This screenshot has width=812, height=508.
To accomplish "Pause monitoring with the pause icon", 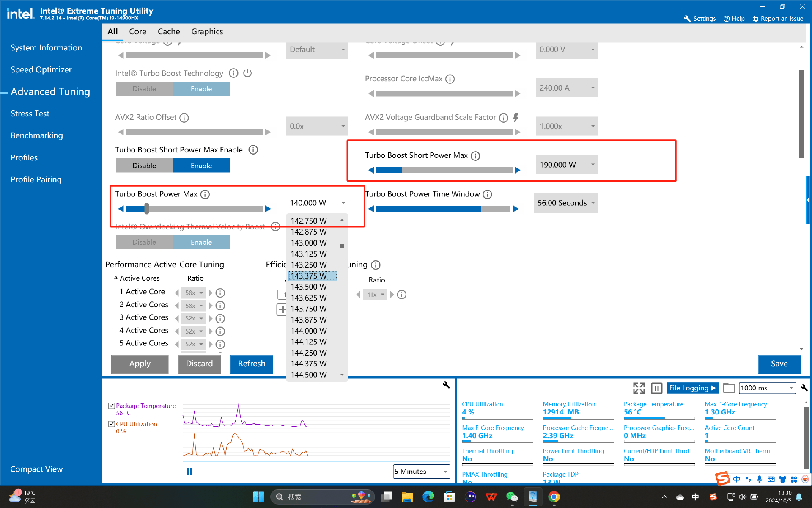I will [x=656, y=388].
